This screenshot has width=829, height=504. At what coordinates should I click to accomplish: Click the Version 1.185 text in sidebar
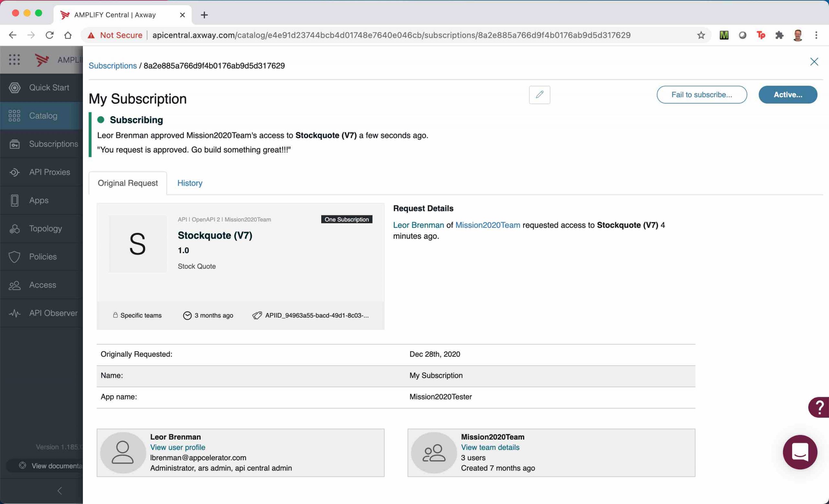pos(59,447)
